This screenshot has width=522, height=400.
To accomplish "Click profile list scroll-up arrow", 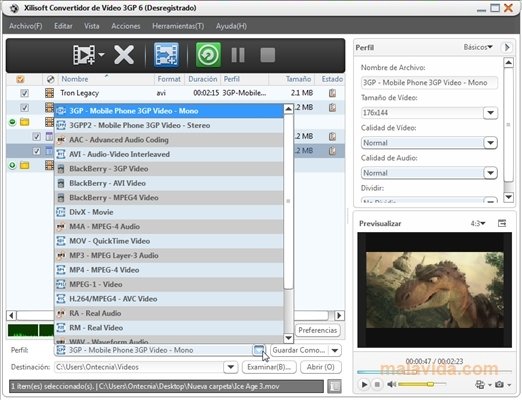I will pos(288,109).
